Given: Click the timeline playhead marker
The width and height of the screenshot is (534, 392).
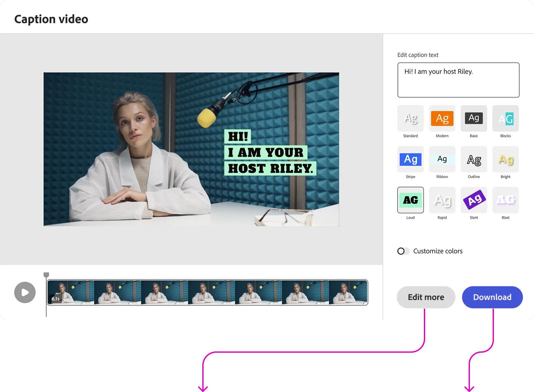Looking at the screenshot, I should [46, 275].
